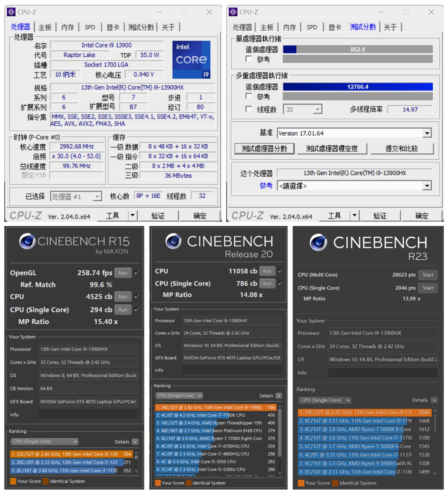Open Details arrow in Cinebench R15 ranking

click(x=135, y=442)
